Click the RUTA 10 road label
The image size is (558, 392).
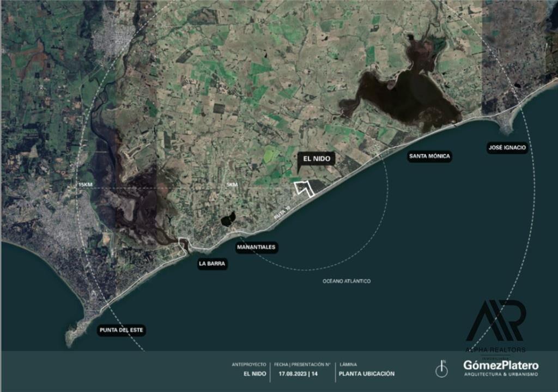coord(283,213)
